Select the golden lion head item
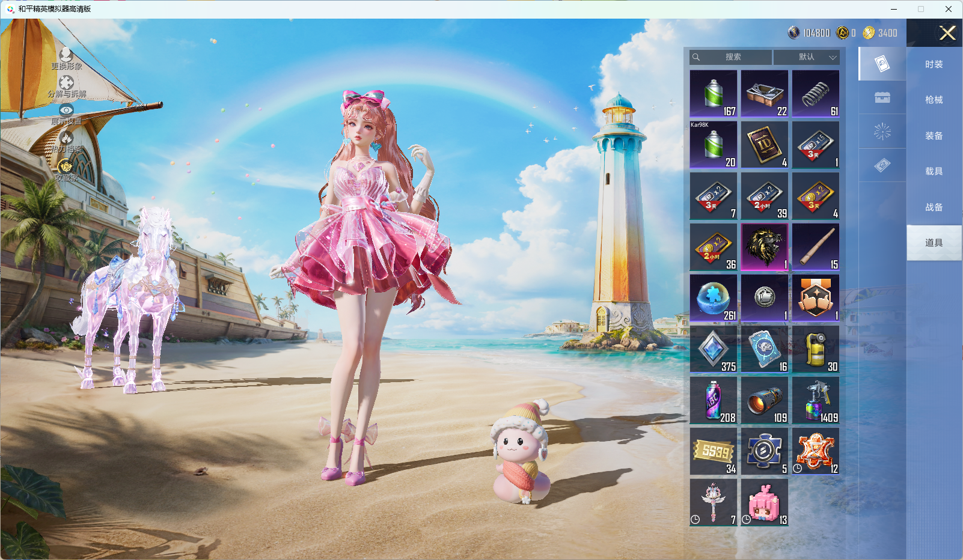Image resolution: width=963 pixels, height=560 pixels. click(x=765, y=247)
